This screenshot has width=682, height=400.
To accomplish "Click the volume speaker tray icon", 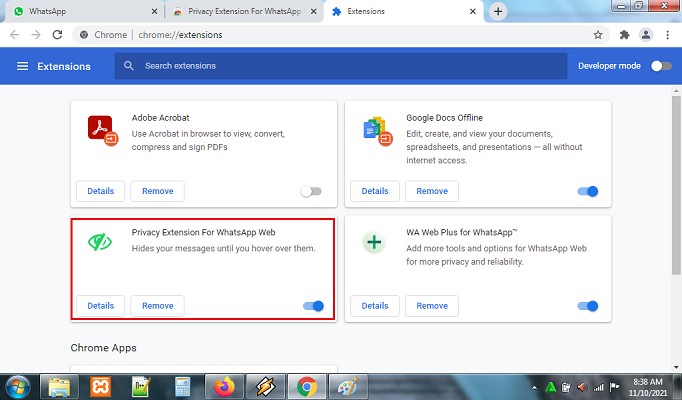I will 582,387.
